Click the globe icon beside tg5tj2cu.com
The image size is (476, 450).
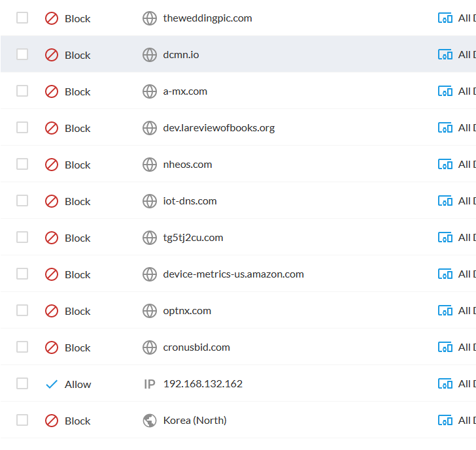tap(150, 238)
